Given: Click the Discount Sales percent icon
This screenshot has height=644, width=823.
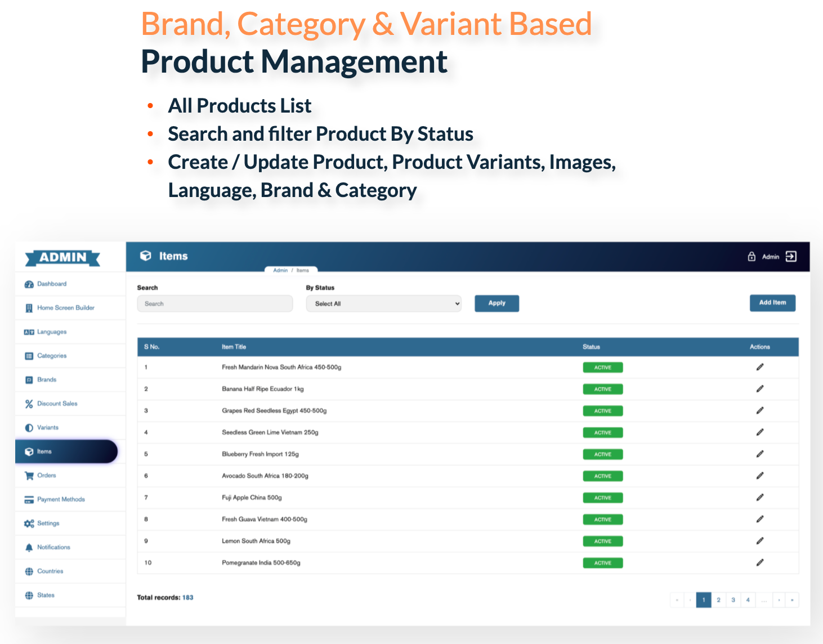Looking at the screenshot, I should tap(29, 404).
